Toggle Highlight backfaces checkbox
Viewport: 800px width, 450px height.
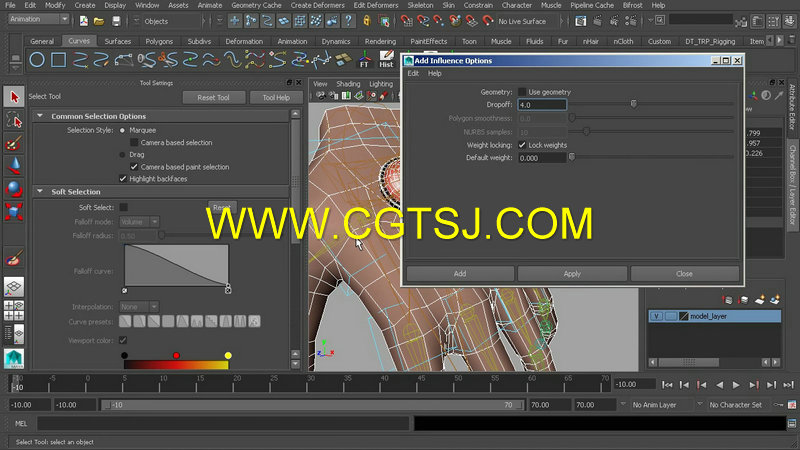click(x=122, y=179)
